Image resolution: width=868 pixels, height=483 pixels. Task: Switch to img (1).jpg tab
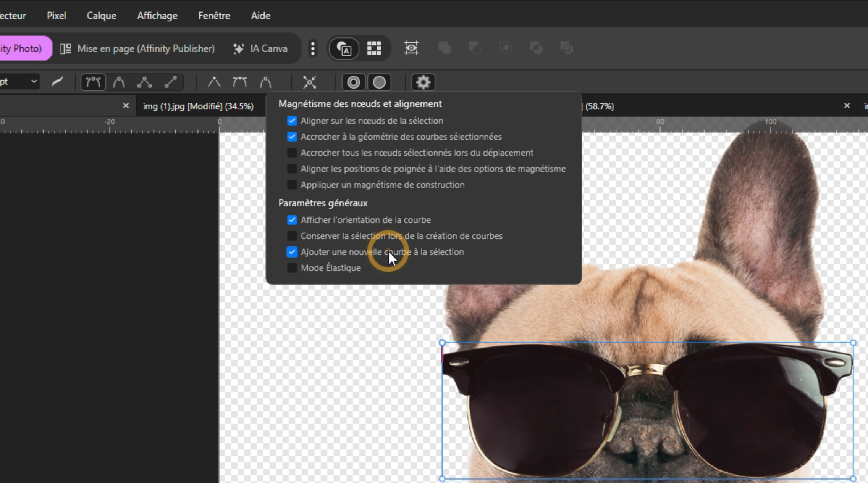[198, 106]
